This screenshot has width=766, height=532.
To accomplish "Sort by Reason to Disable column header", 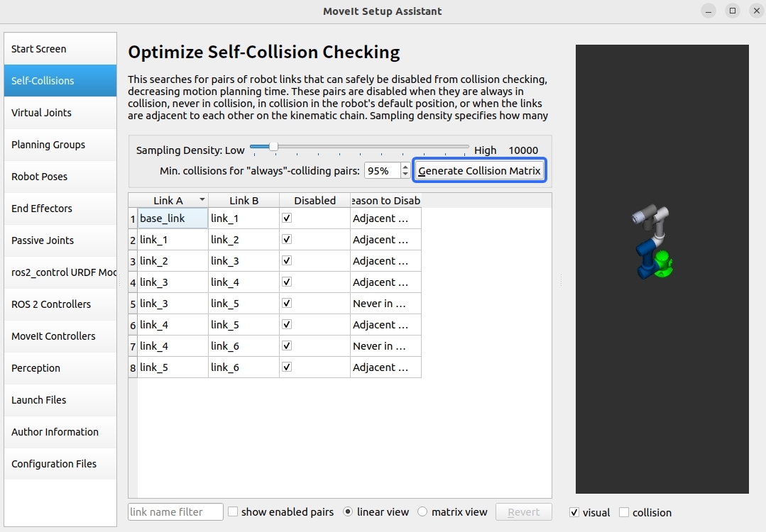I will coord(385,201).
